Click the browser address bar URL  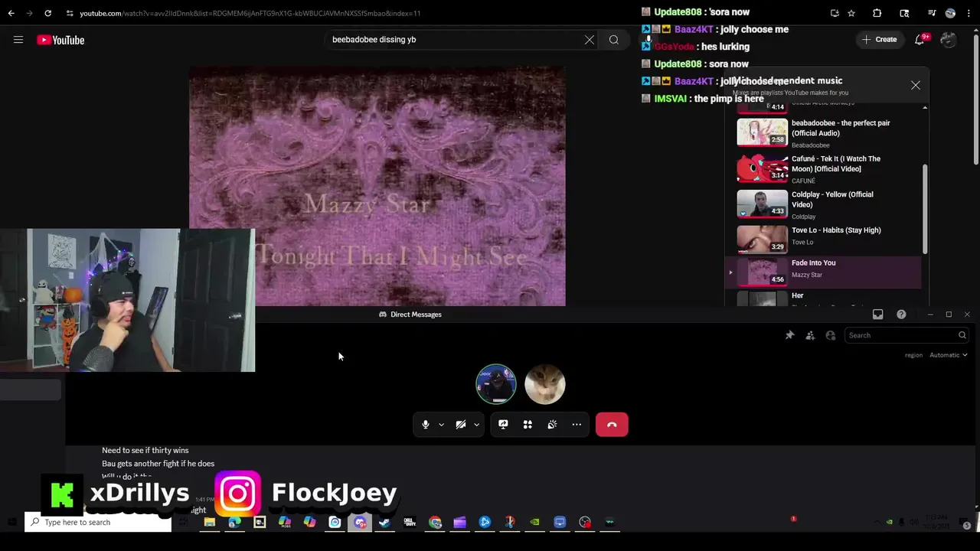(250, 13)
